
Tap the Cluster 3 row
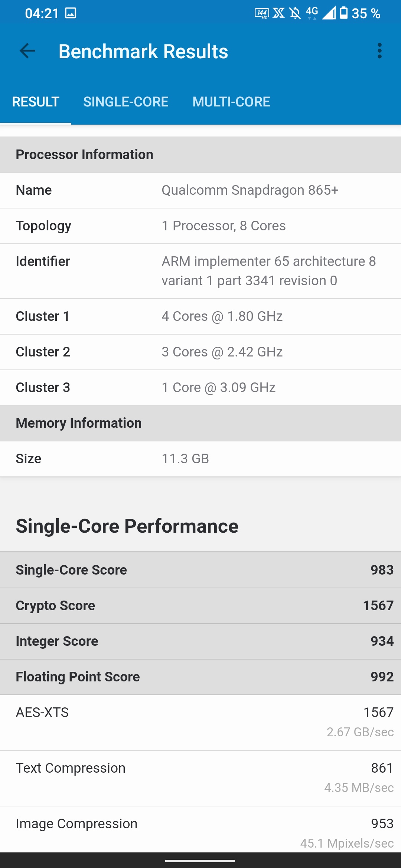pyautogui.click(x=200, y=388)
